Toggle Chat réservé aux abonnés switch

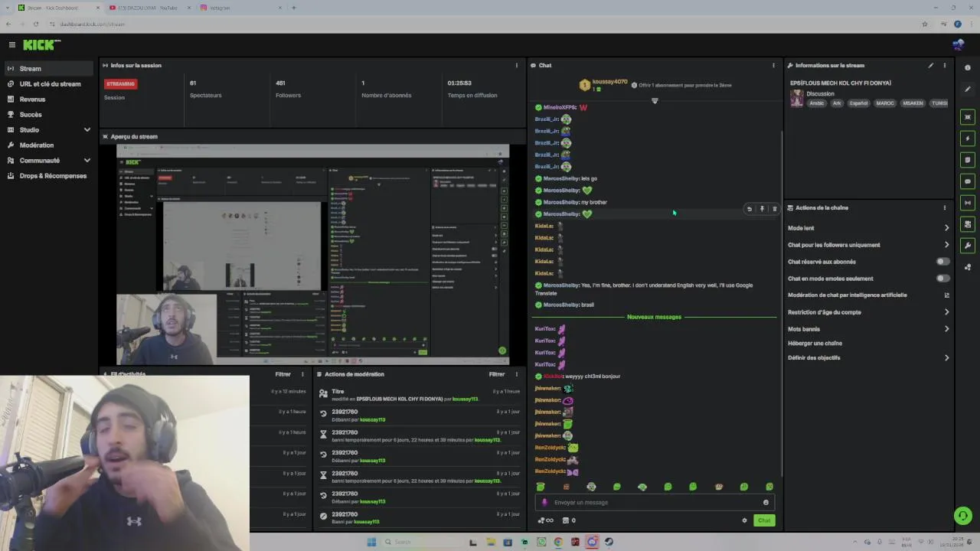click(943, 262)
